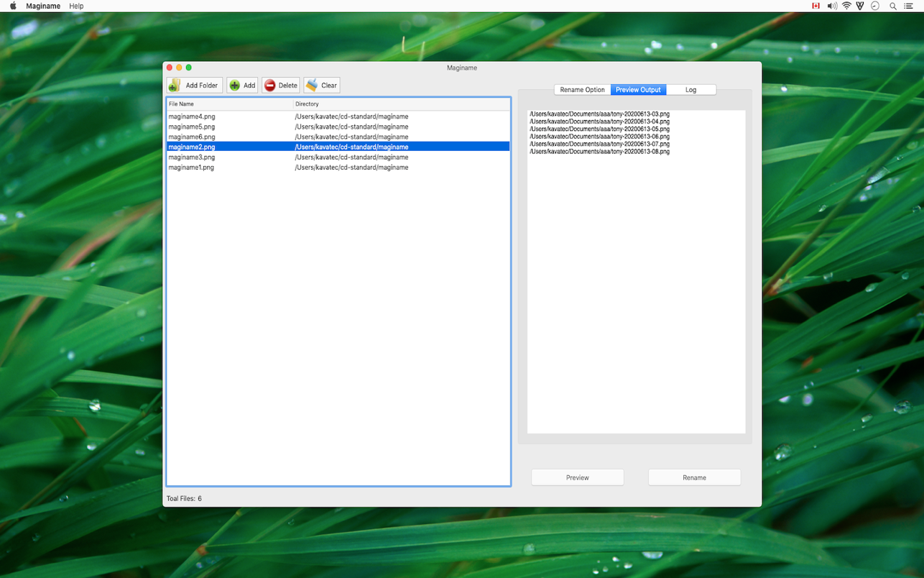This screenshot has height=578, width=924.
Task: Sort list by Directory column header
Action: coord(401,104)
